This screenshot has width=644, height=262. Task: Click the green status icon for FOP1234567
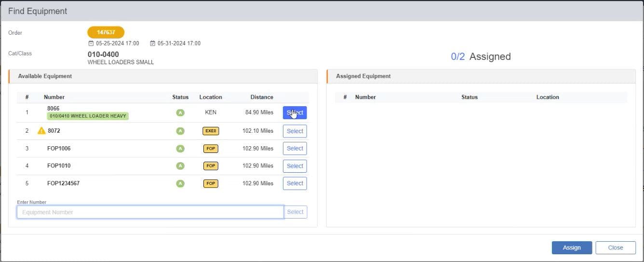pos(180,183)
